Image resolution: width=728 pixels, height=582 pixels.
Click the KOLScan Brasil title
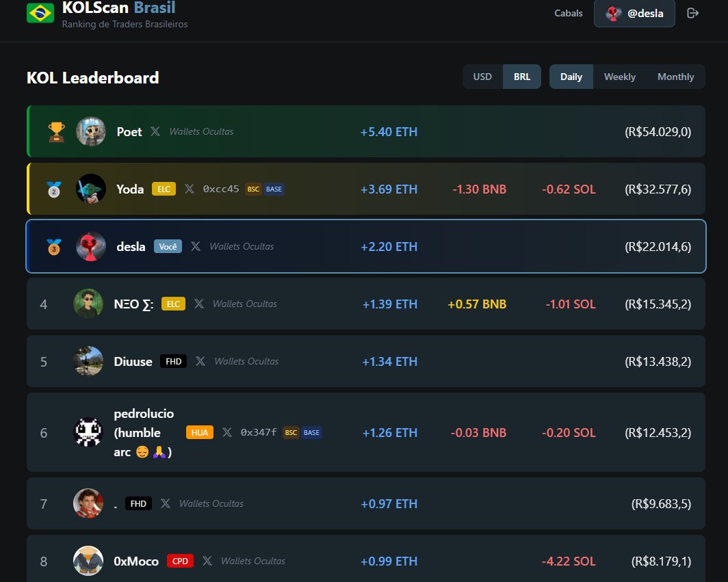click(x=119, y=8)
